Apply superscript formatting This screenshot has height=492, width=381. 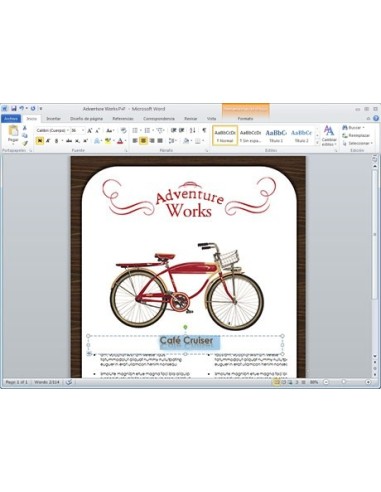click(85, 141)
